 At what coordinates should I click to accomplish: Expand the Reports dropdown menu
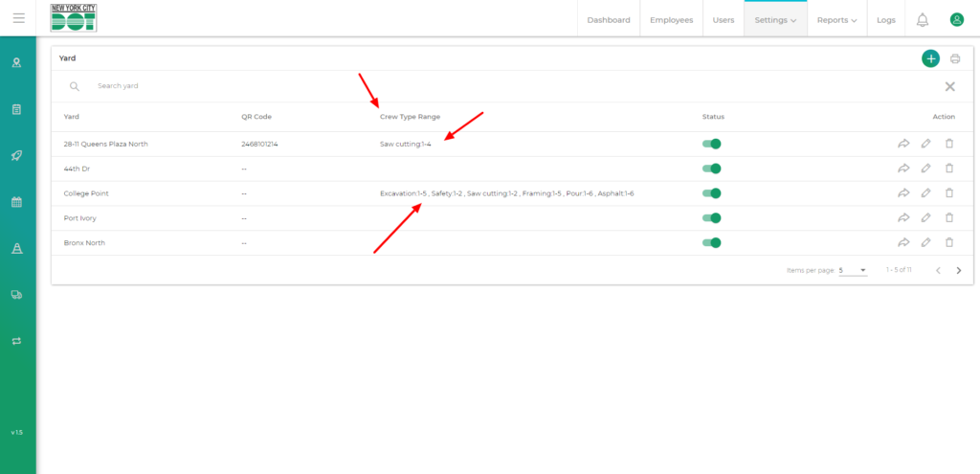click(x=835, y=20)
